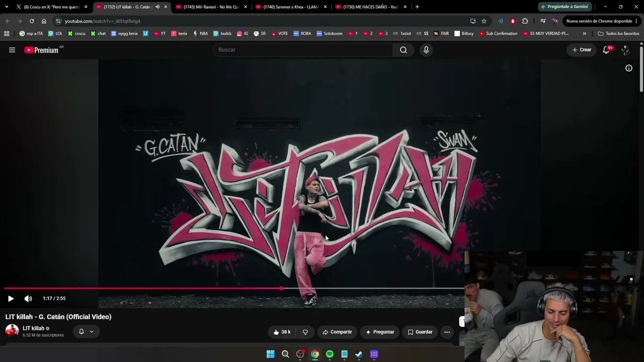Open the LOL bookmark
This screenshot has width=644, height=362.
(55, 34)
